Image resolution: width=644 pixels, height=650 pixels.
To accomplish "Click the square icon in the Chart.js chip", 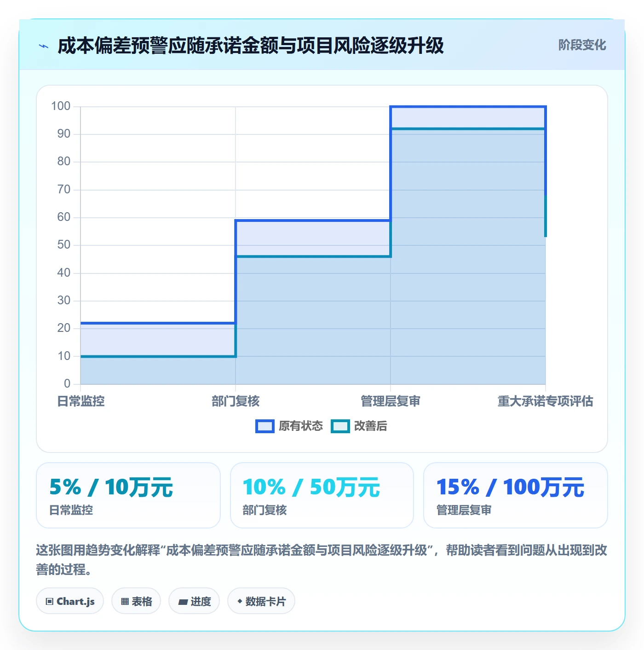I will [x=50, y=602].
